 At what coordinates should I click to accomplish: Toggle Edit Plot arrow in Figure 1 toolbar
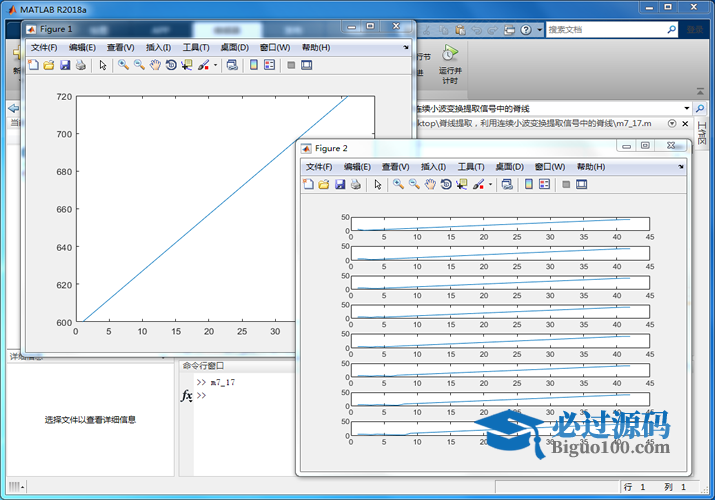coord(103,65)
